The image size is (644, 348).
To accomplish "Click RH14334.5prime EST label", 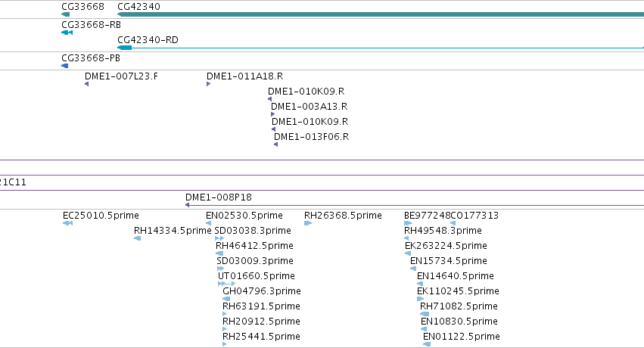I will [x=173, y=231].
